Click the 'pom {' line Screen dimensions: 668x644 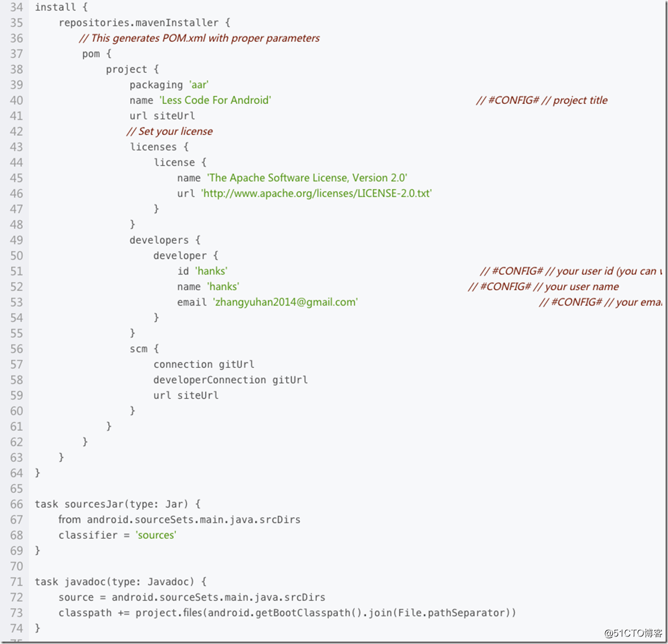[x=97, y=53]
